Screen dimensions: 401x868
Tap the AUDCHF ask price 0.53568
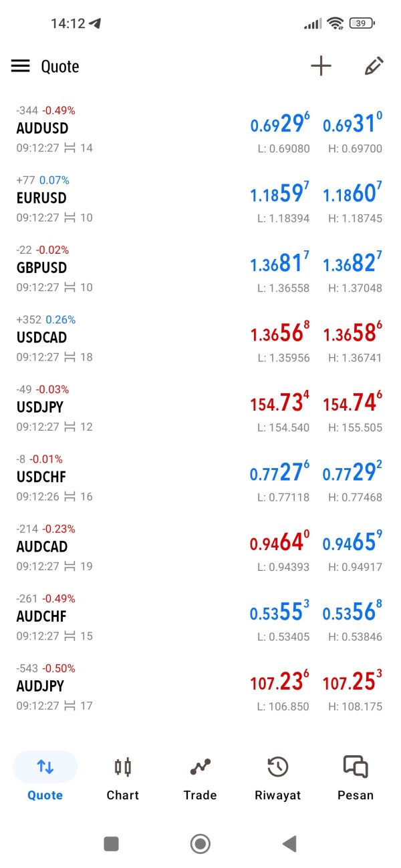pos(352,612)
